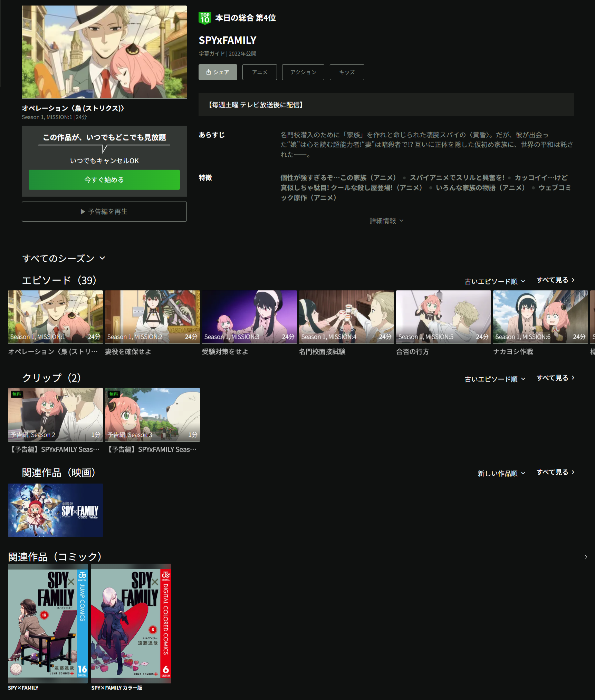
Task: Play the free Season 2 trailer clip
Action: click(x=55, y=415)
